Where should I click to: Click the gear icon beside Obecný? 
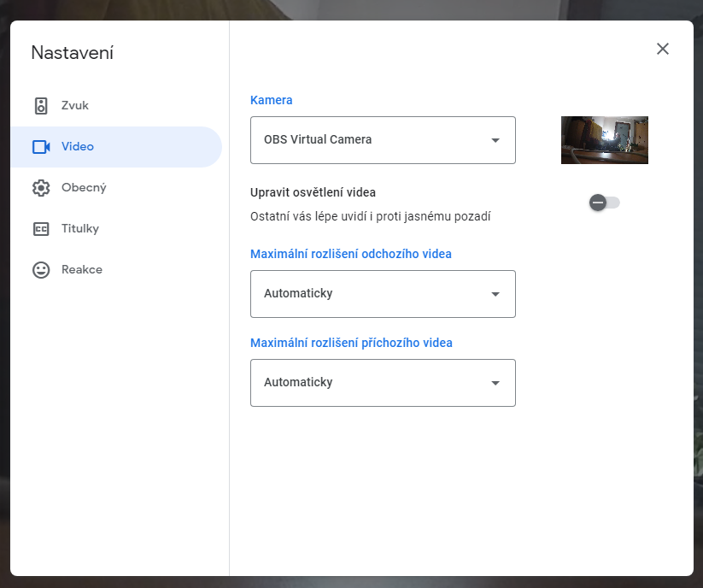tap(41, 188)
